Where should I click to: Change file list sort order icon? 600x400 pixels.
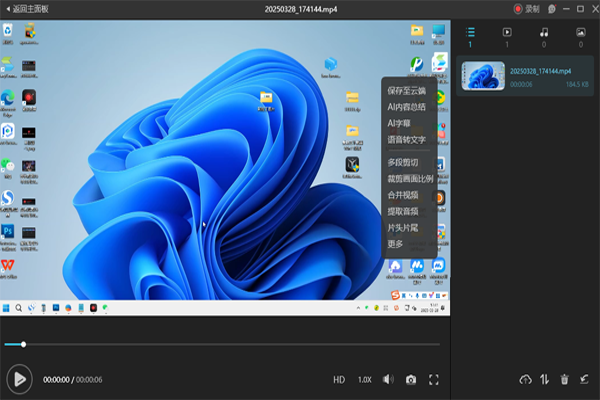[545, 379]
